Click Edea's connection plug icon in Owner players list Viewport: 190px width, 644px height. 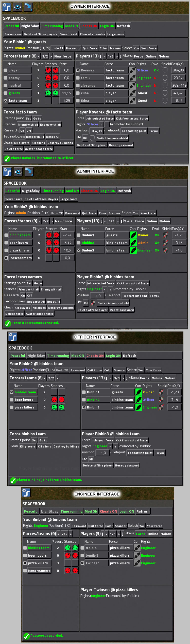tap(132, 101)
